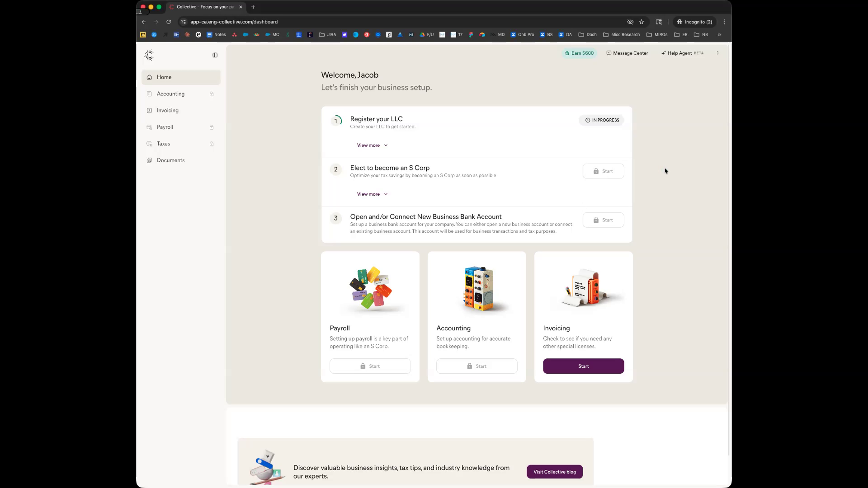Click locked Start for S Corp election

pos(603,171)
